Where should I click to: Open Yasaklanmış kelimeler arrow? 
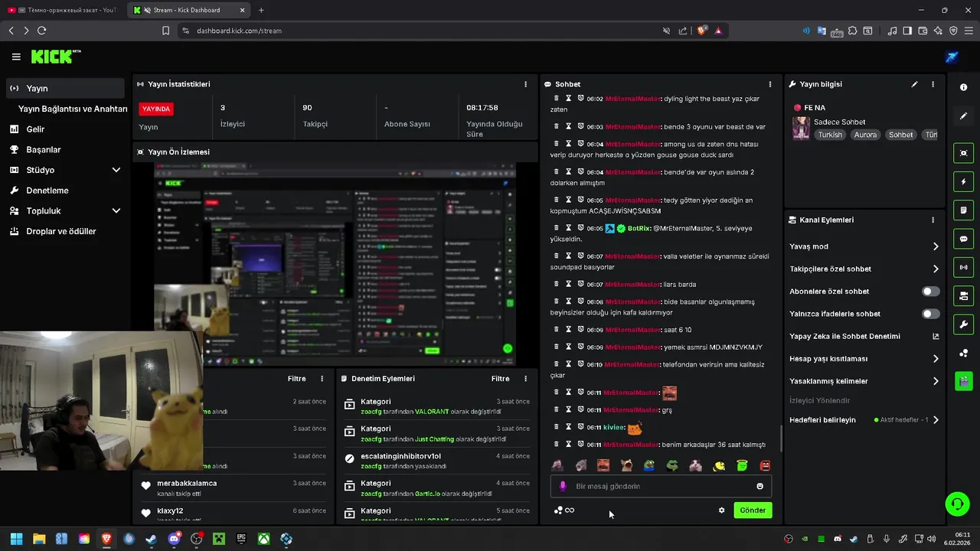tap(936, 381)
